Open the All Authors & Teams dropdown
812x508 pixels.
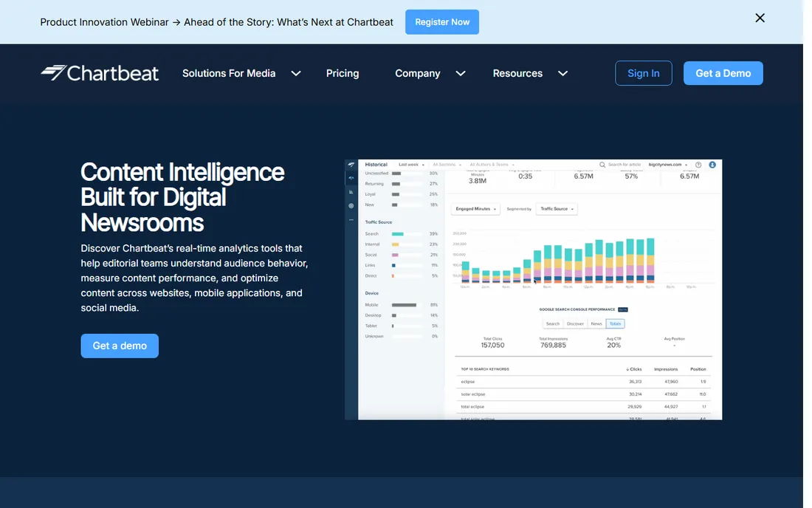492,165
